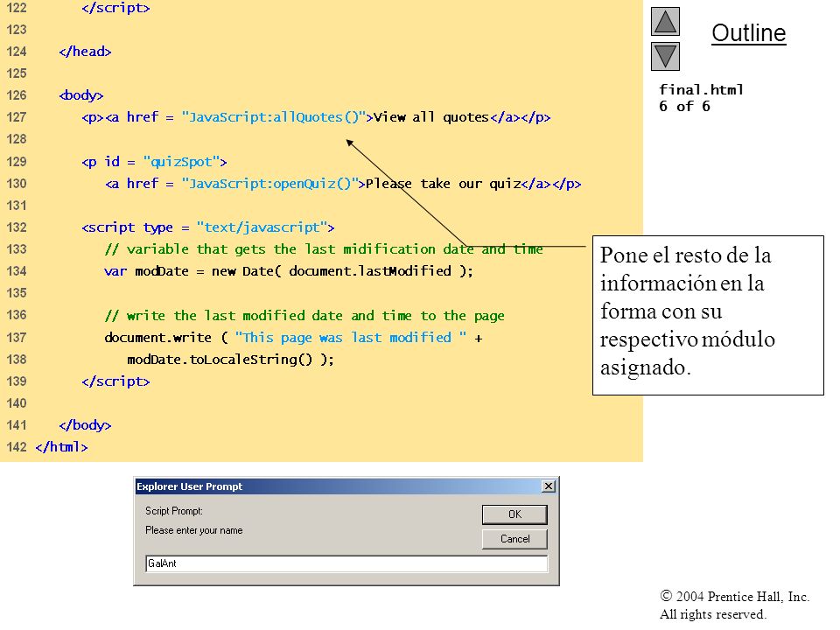Screen dimensions: 840x630
Task: Click the </script> tag on line 122
Action: (115, 8)
